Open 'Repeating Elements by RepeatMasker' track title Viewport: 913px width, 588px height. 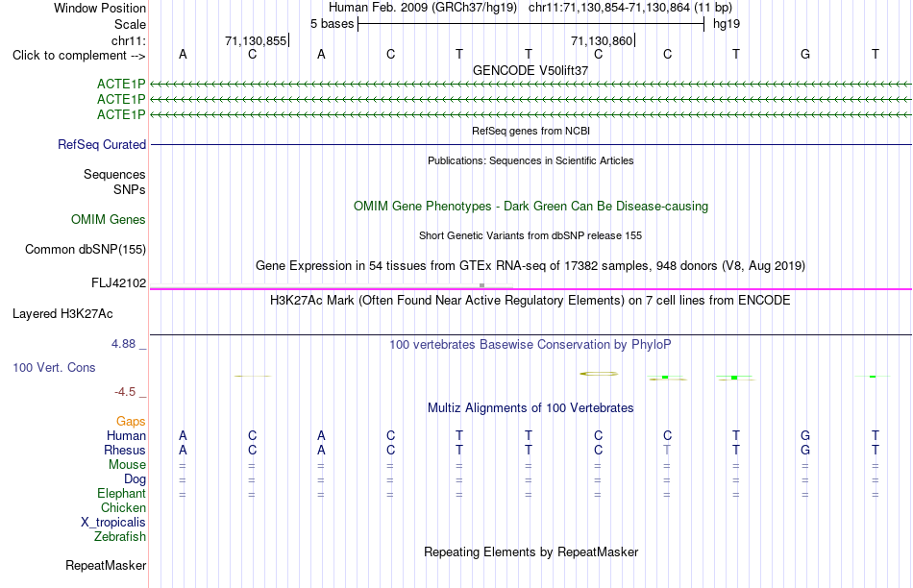click(x=531, y=551)
